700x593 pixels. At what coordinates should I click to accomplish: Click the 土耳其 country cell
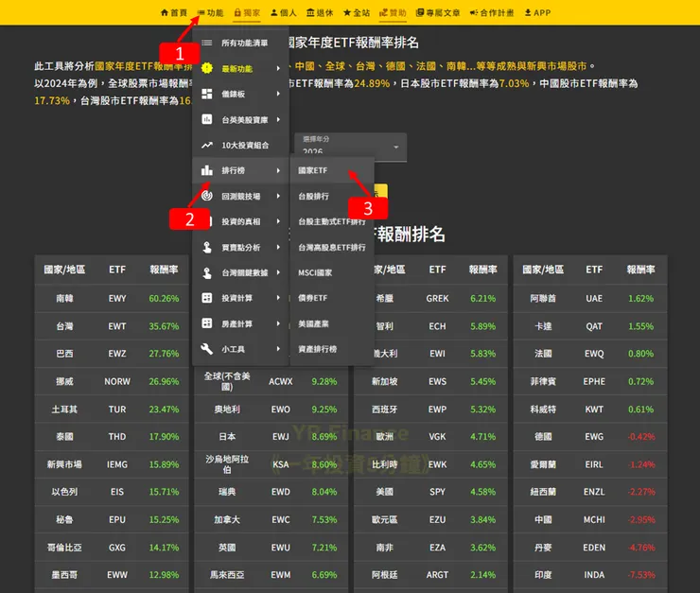[64, 410]
